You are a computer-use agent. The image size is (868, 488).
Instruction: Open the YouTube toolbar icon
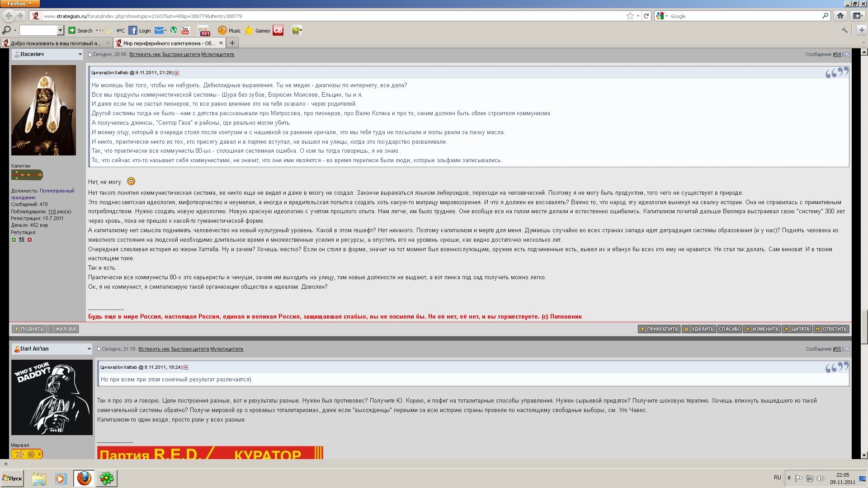coord(185,30)
